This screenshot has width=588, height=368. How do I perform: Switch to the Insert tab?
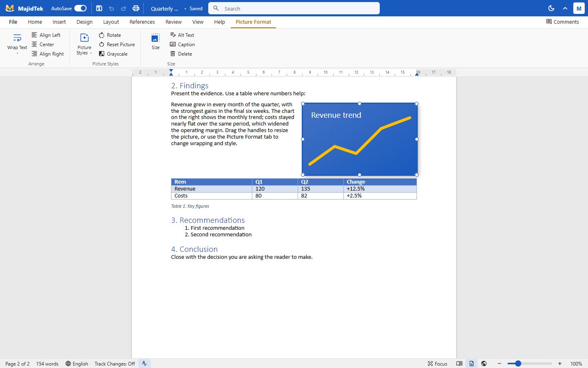pyautogui.click(x=59, y=22)
